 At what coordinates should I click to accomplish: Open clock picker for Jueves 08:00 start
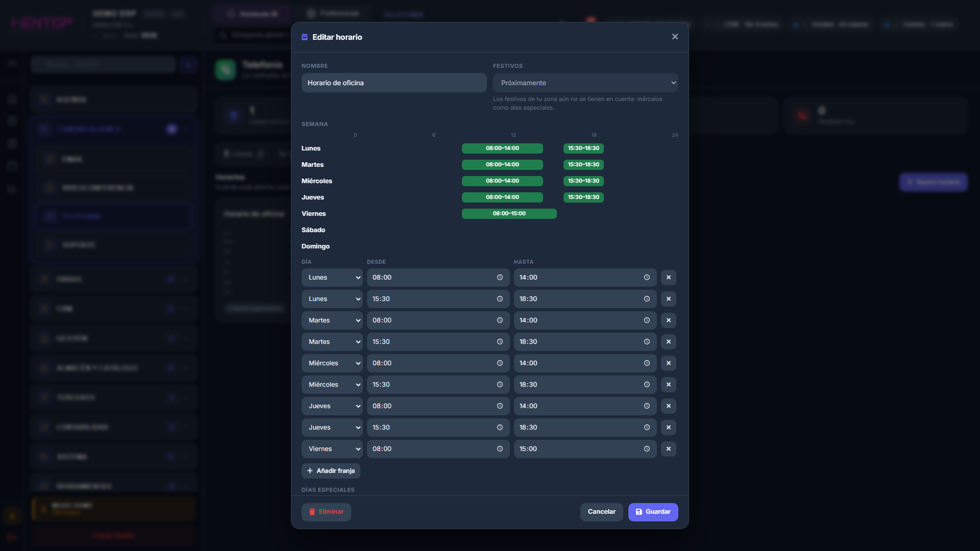click(500, 406)
